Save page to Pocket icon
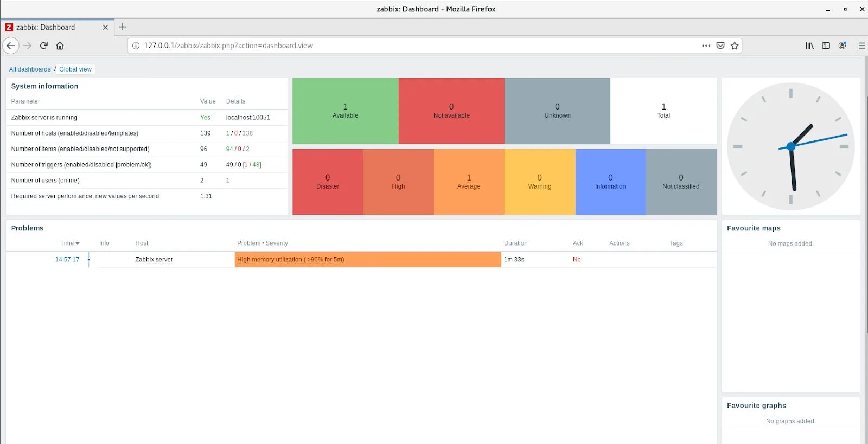This screenshot has height=444, width=868. [x=720, y=46]
